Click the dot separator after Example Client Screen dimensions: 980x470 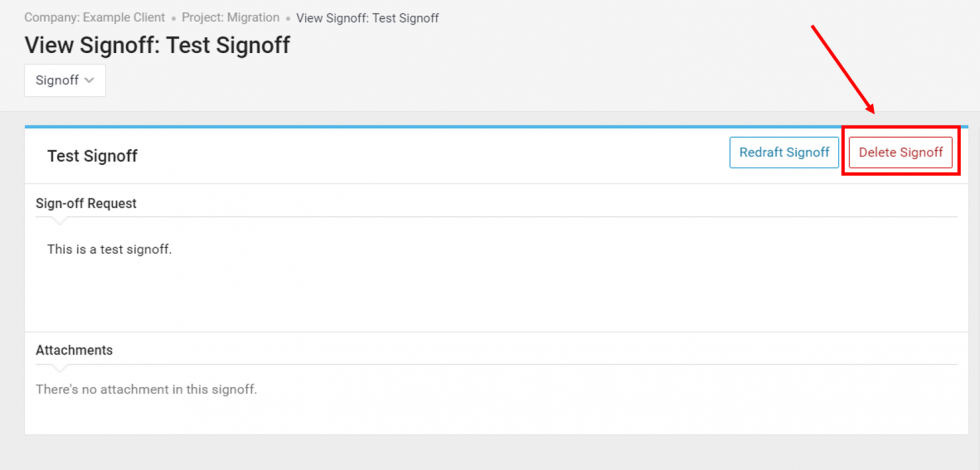(x=173, y=19)
